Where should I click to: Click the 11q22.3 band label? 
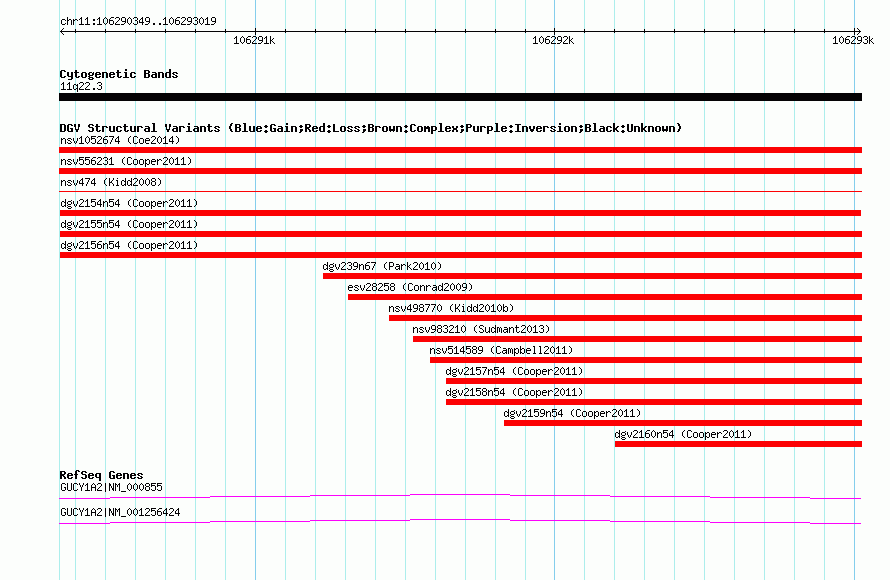pos(81,86)
